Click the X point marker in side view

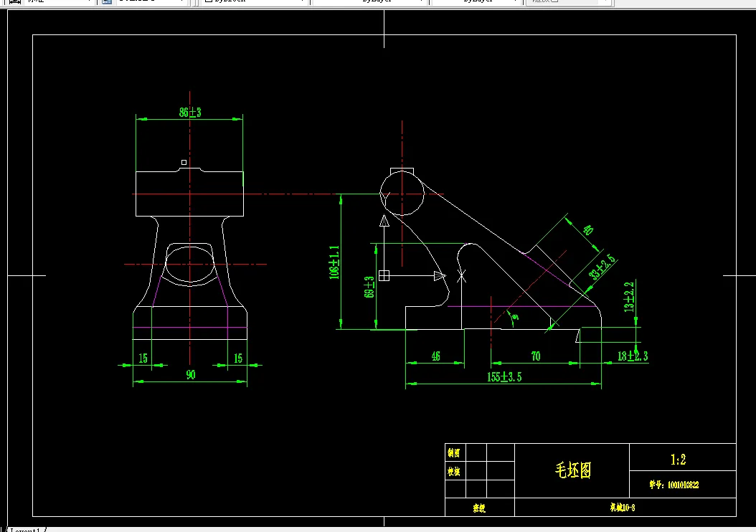coord(461,276)
